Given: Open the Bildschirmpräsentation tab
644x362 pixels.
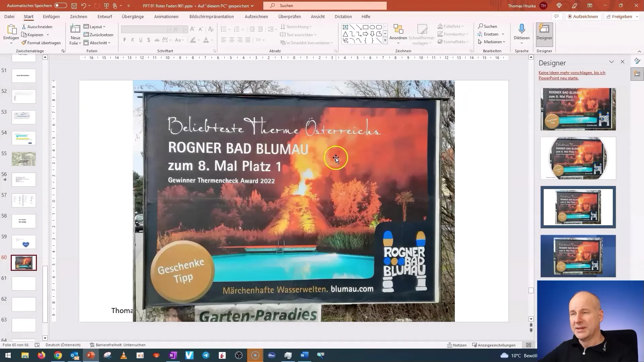Looking at the screenshot, I should (212, 16).
